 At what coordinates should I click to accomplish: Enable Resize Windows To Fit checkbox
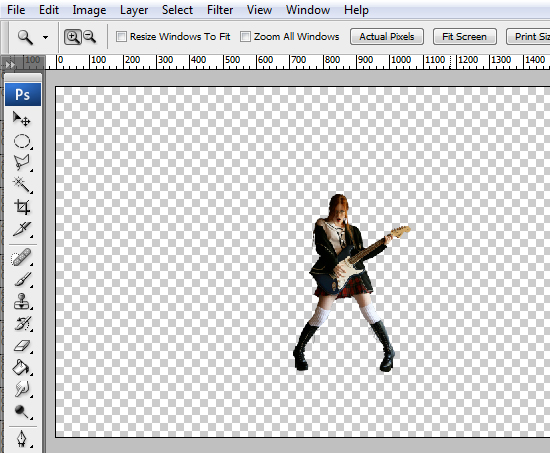pos(121,36)
